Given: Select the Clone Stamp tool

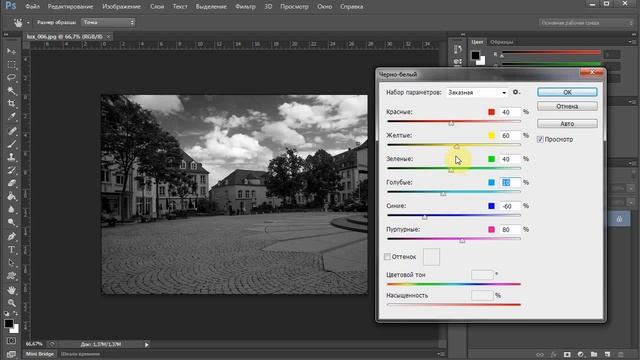Looking at the screenshot, I should [x=11, y=157].
